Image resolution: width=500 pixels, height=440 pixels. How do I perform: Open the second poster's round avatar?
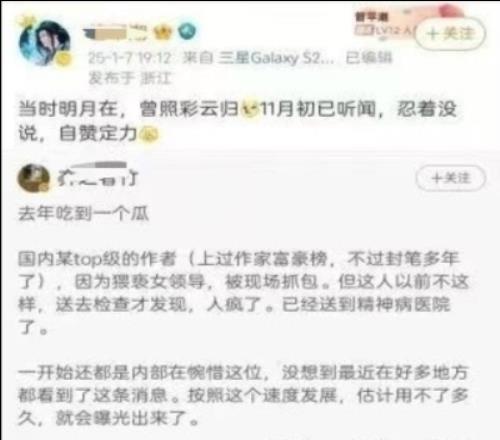click(x=33, y=179)
